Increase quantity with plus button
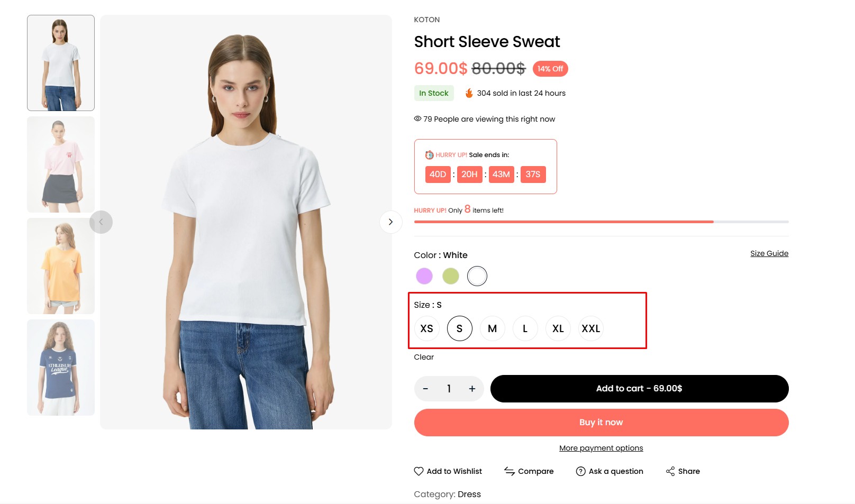 click(472, 389)
